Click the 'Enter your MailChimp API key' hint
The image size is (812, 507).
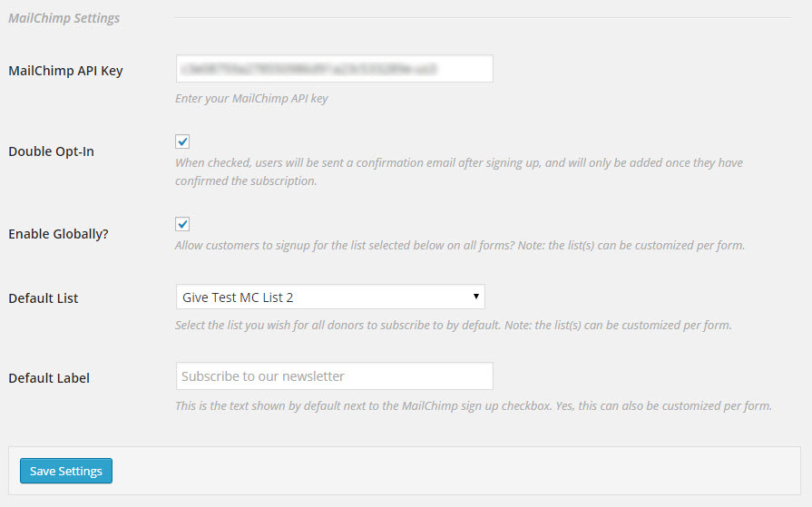251,98
